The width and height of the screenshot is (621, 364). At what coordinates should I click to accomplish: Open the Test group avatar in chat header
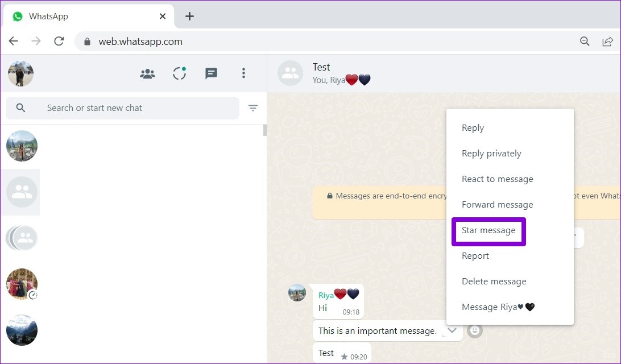tap(290, 73)
